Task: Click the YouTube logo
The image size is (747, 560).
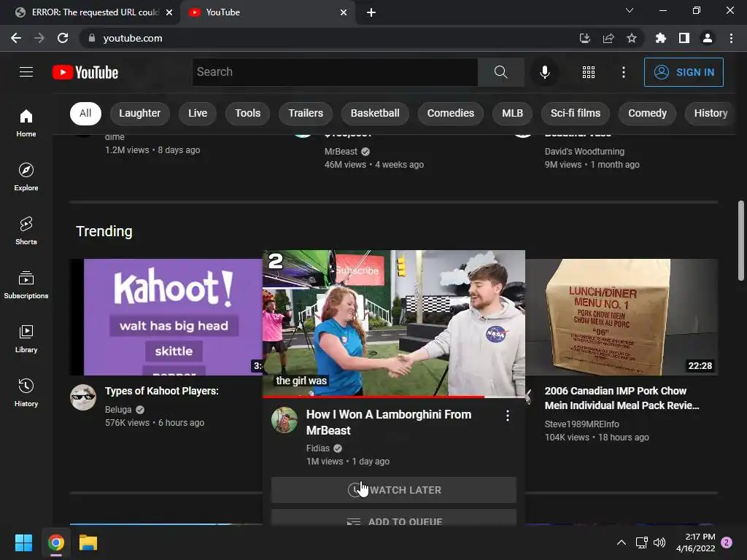Action: pos(85,72)
